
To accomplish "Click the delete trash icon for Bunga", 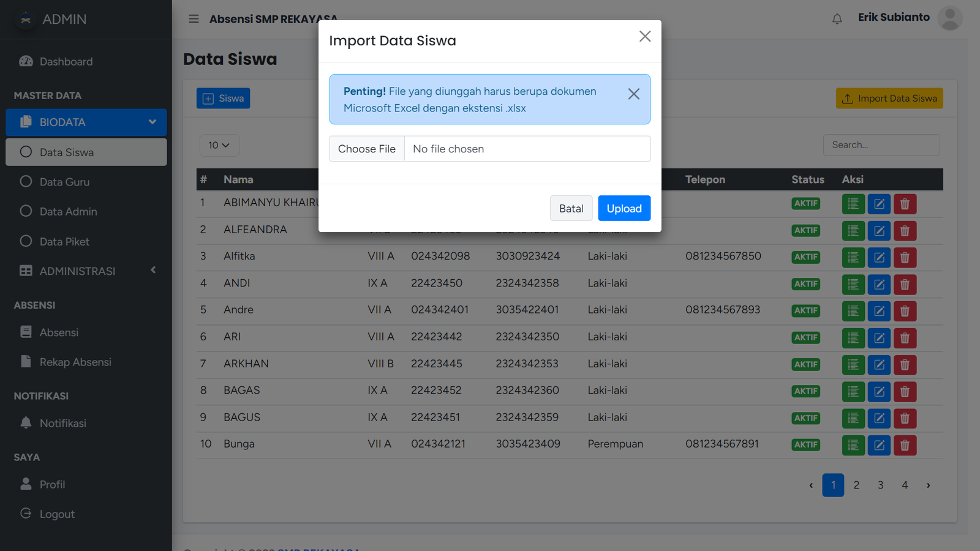I will pos(905,445).
